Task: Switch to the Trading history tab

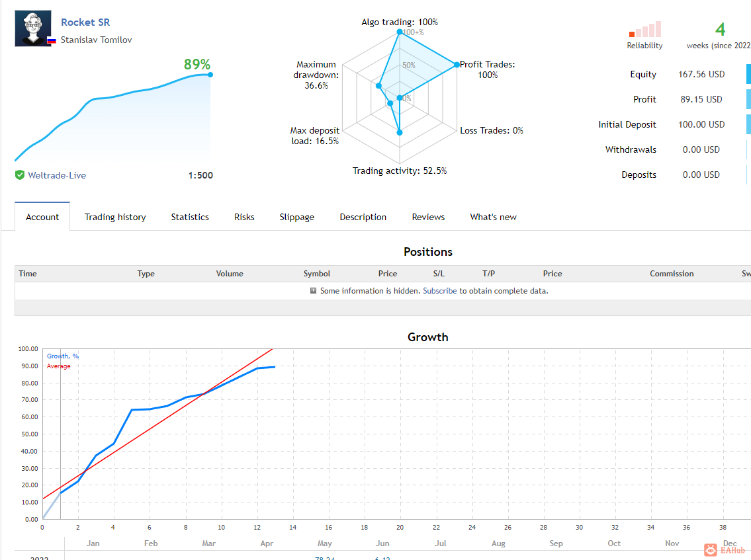Action: coord(115,217)
